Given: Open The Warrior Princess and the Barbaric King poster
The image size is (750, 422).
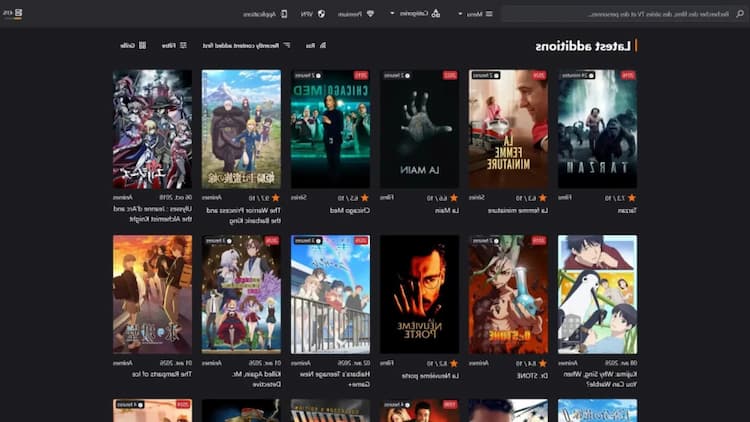Looking at the screenshot, I should tap(242, 129).
